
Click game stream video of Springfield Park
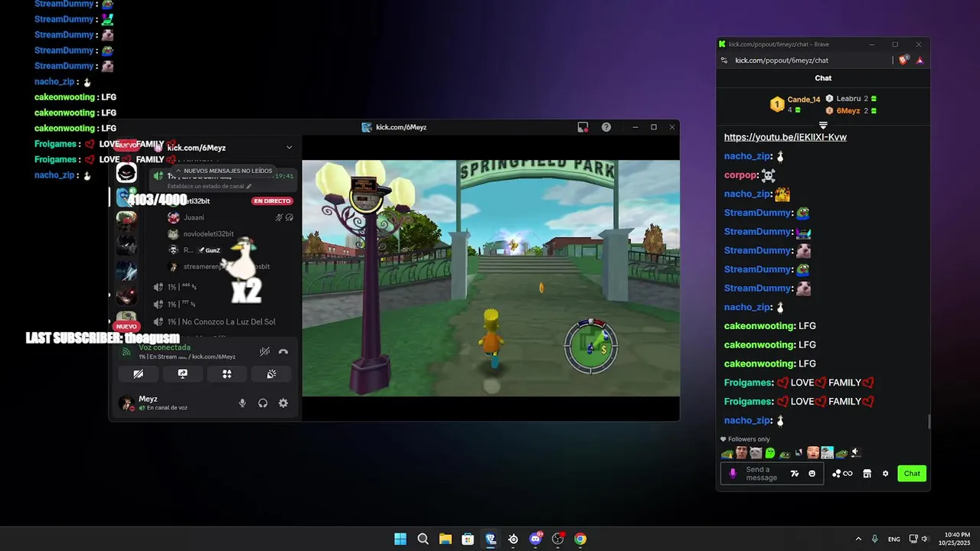491,278
